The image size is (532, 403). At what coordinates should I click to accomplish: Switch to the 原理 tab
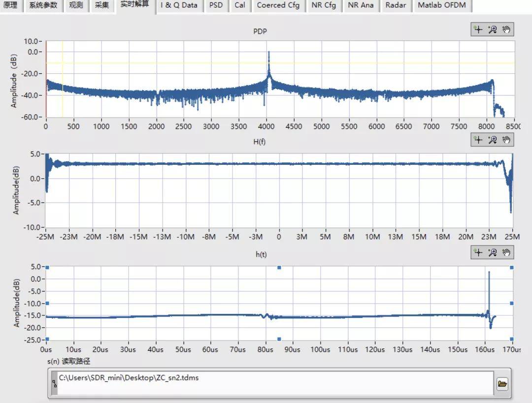tap(11, 5)
